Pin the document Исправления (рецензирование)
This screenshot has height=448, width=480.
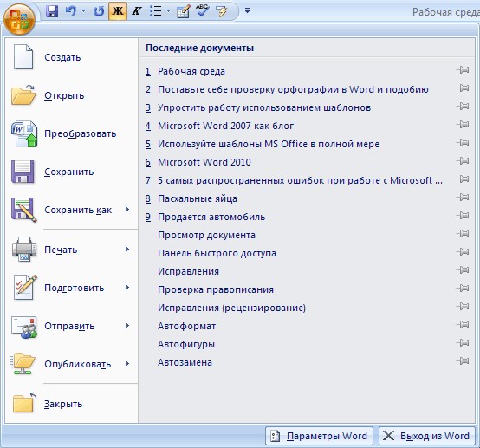click(x=463, y=307)
